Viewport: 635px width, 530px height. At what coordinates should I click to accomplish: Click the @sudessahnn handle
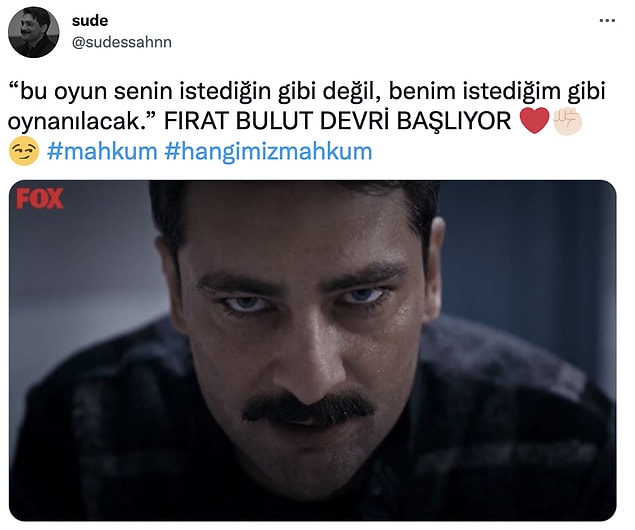(121, 42)
